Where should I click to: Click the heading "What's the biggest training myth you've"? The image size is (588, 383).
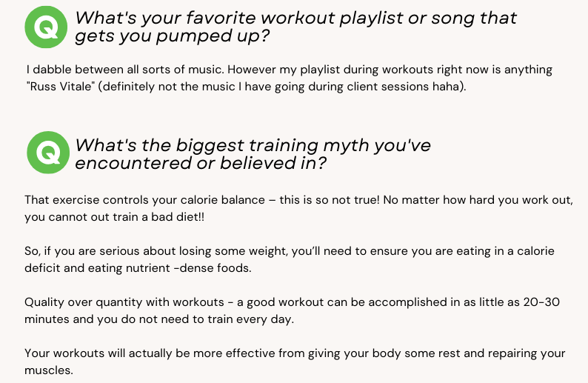click(253, 145)
